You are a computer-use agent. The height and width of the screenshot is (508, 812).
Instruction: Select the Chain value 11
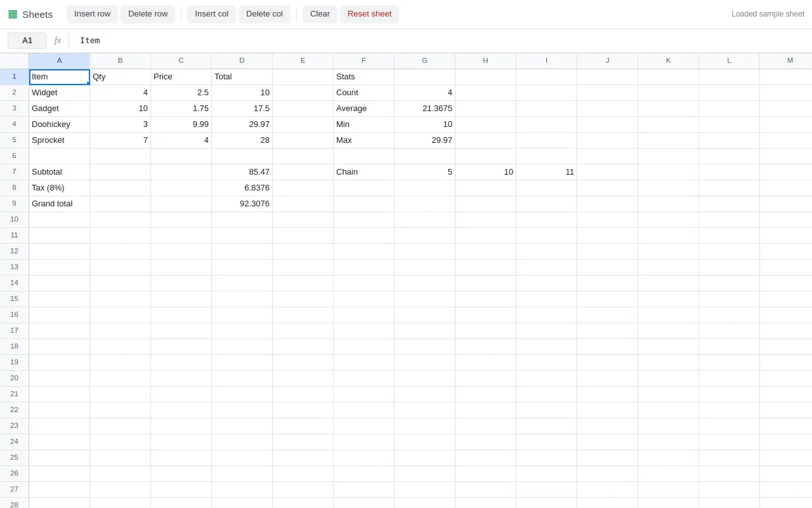[x=547, y=172]
